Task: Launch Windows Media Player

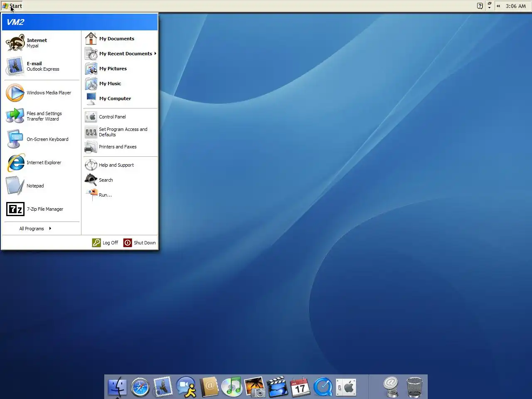Action: click(42, 93)
